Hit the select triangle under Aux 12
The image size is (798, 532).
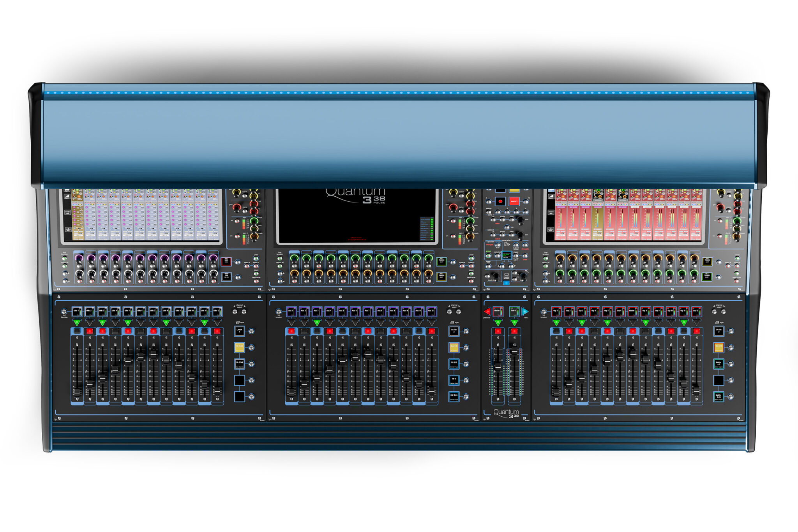tap(431, 322)
